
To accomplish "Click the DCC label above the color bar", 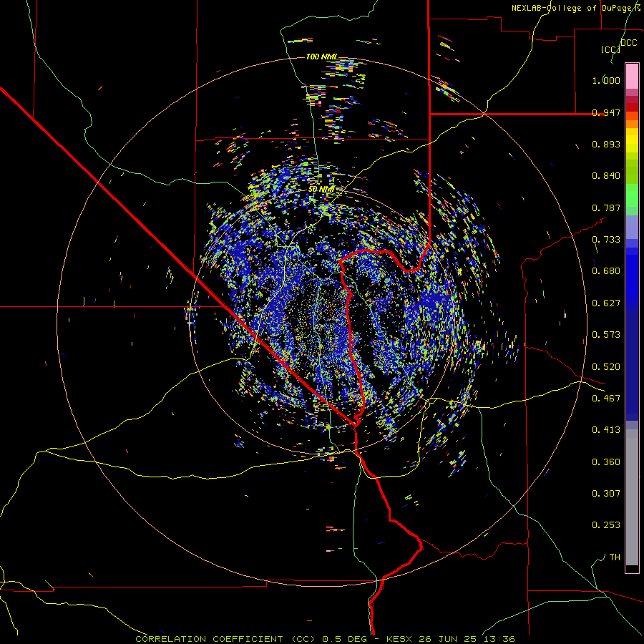I will pyautogui.click(x=629, y=43).
